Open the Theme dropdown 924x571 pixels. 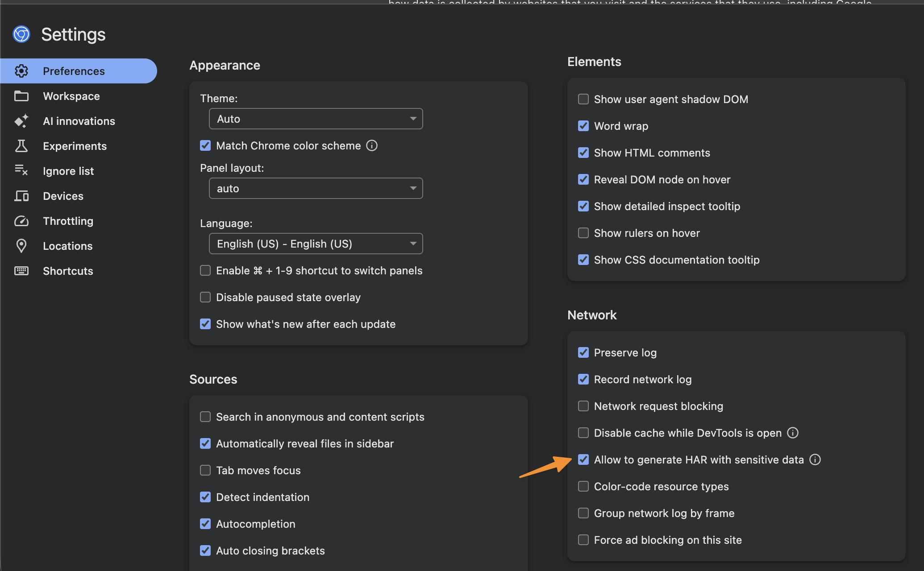tap(316, 119)
